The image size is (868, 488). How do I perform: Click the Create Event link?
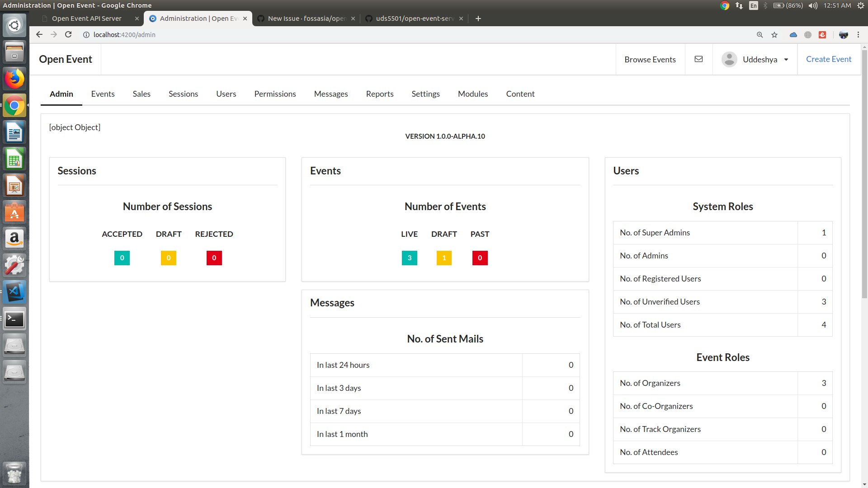click(828, 59)
